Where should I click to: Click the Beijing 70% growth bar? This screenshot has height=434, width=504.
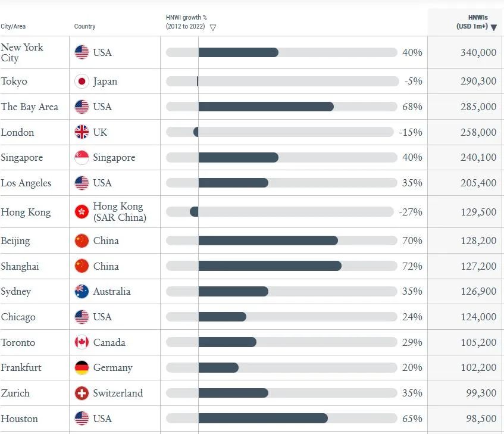281,241
